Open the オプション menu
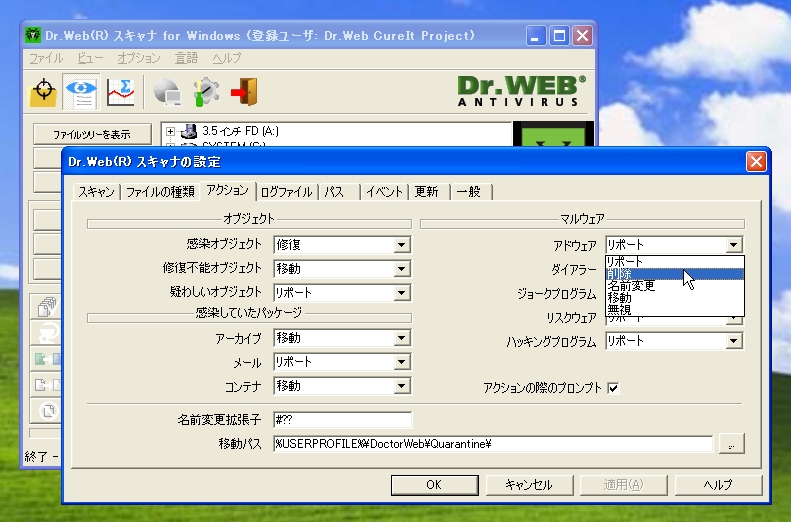The height and width of the screenshot is (522, 791). pyautogui.click(x=139, y=59)
